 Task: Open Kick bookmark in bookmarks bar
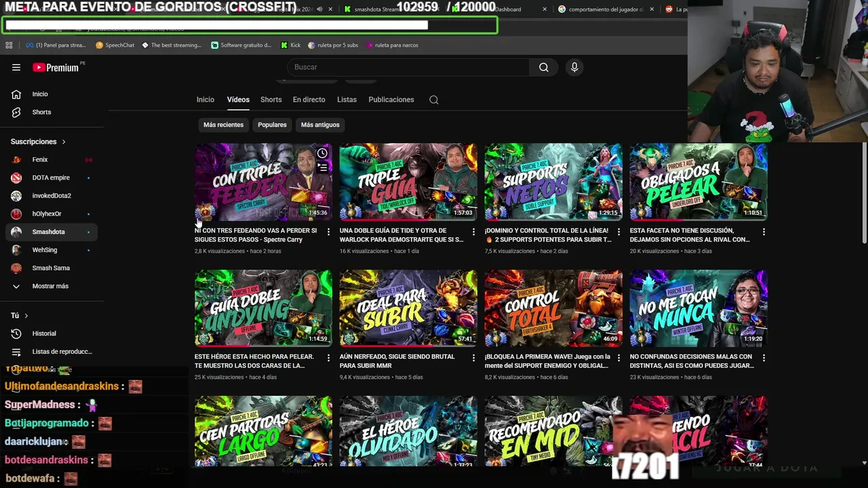291,45
